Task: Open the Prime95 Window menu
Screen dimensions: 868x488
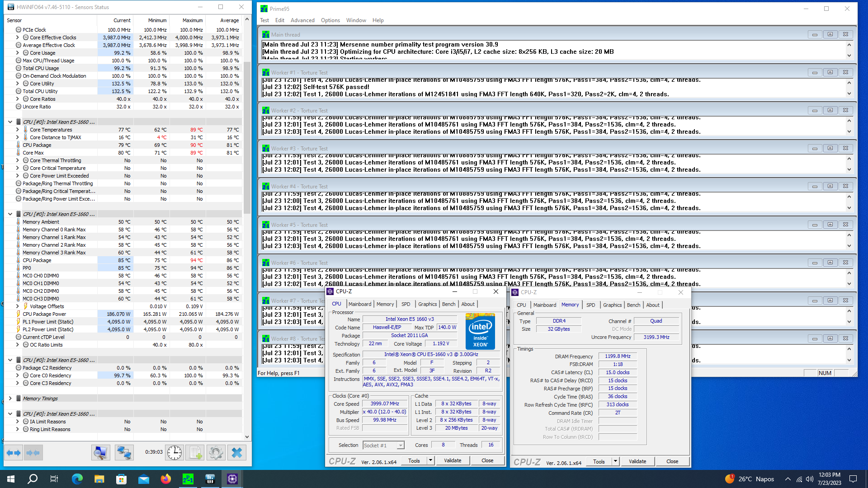Action: (x=356, y=20)
